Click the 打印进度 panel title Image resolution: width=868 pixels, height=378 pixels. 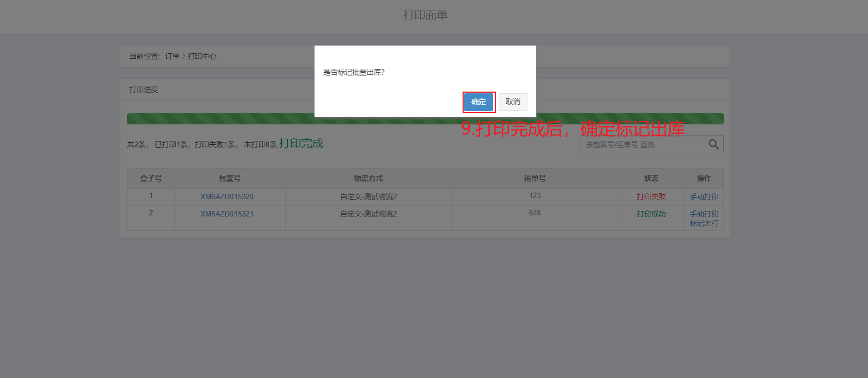[144, 89]
